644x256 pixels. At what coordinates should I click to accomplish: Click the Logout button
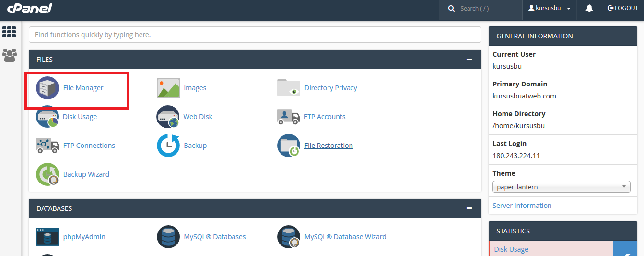623,8
